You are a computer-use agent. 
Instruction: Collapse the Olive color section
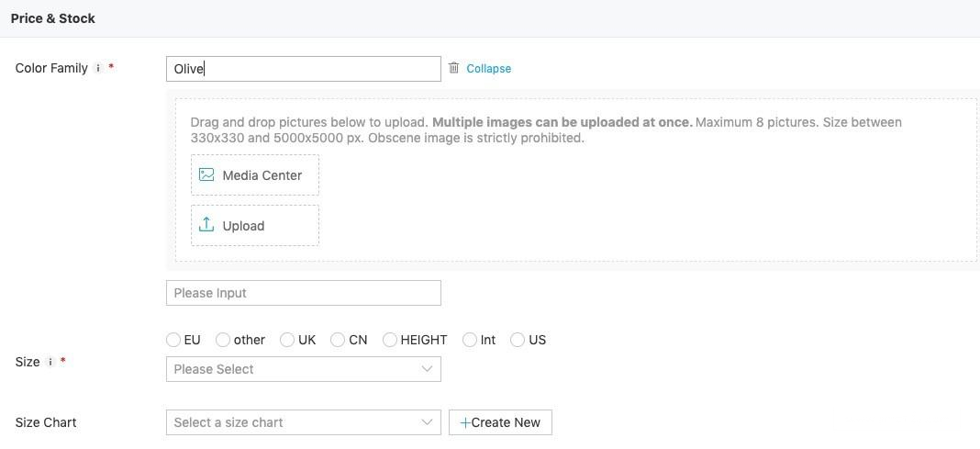[488, 69]
